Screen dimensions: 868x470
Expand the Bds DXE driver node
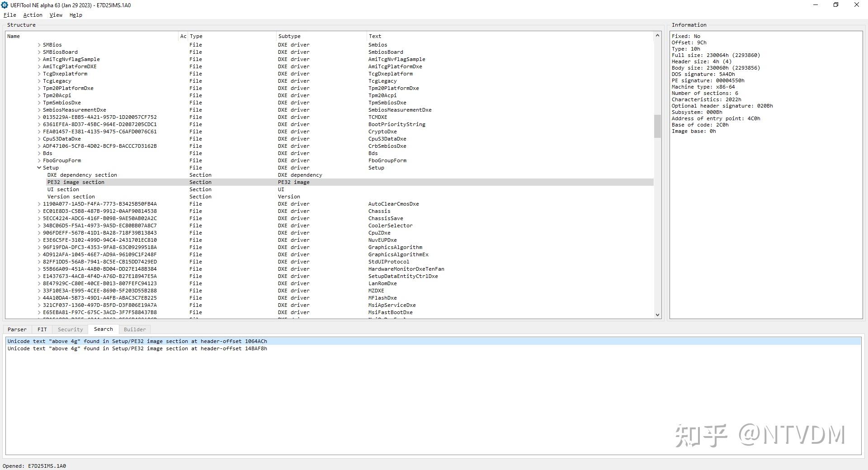39,153
